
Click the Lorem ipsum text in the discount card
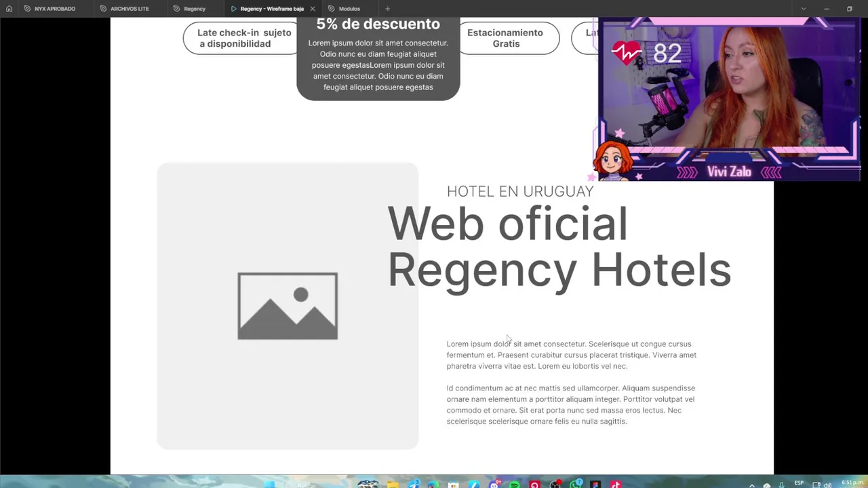pyautogui.click(x=378, y=65)
